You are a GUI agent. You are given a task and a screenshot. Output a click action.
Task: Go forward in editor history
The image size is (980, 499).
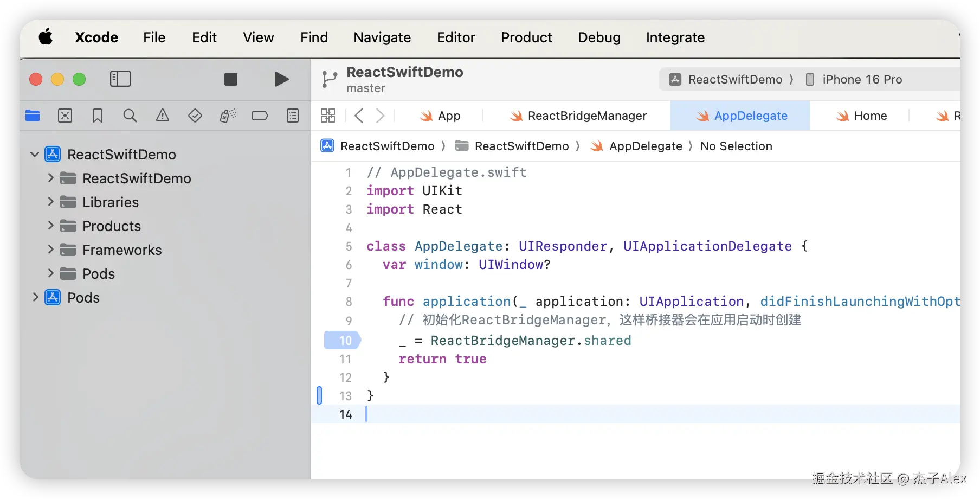(381, 116)
